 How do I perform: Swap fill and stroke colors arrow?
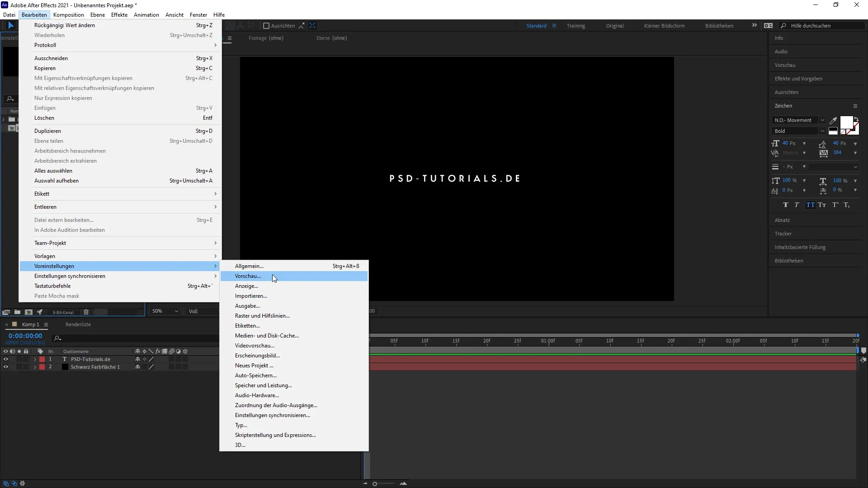[x=856, y=119]
